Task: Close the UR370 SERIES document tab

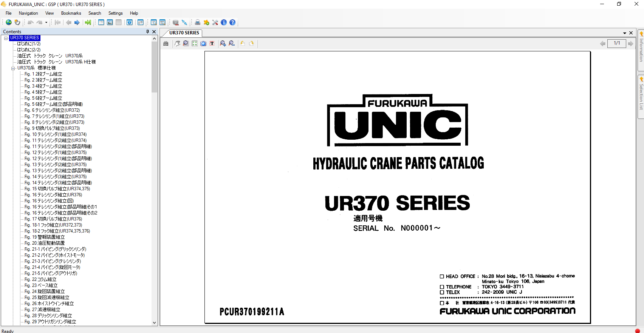Action: point(631,33)
